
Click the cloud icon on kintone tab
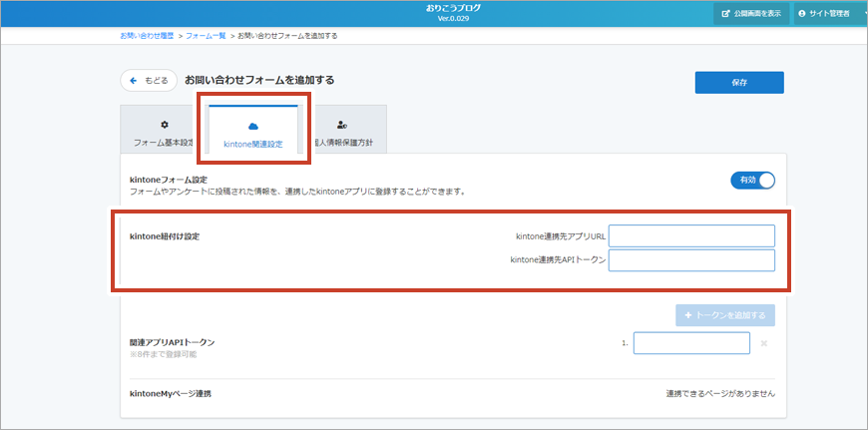point(253,126)
